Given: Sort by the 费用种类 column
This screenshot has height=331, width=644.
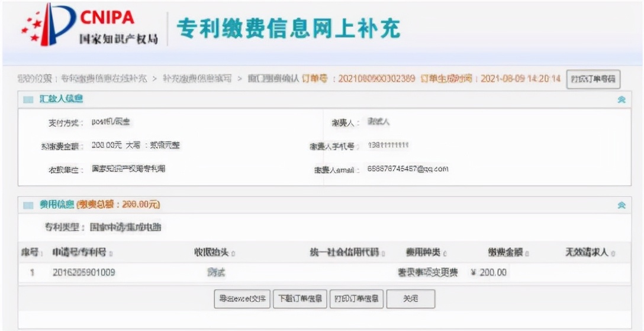Looking at the screenshot, I should click(426, 252).
